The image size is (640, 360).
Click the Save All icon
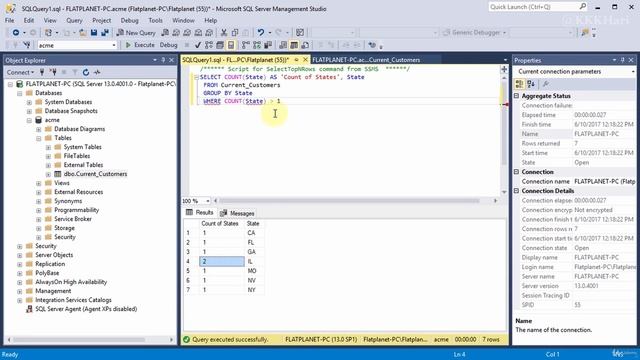click(105, 33)
